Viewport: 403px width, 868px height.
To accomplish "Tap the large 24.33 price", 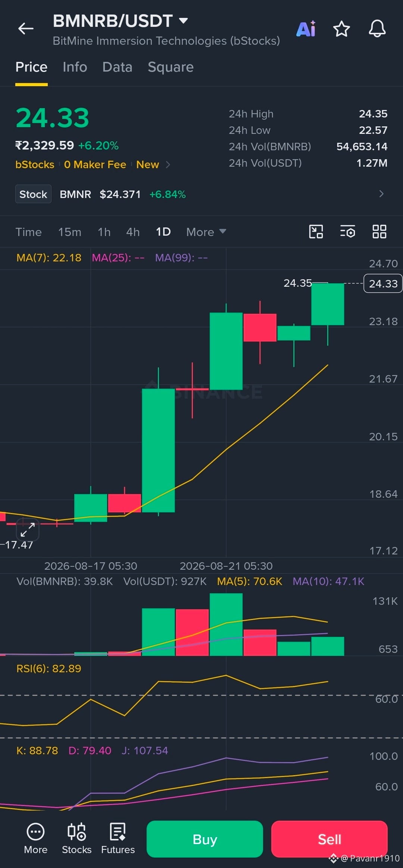I will point(52,118).
